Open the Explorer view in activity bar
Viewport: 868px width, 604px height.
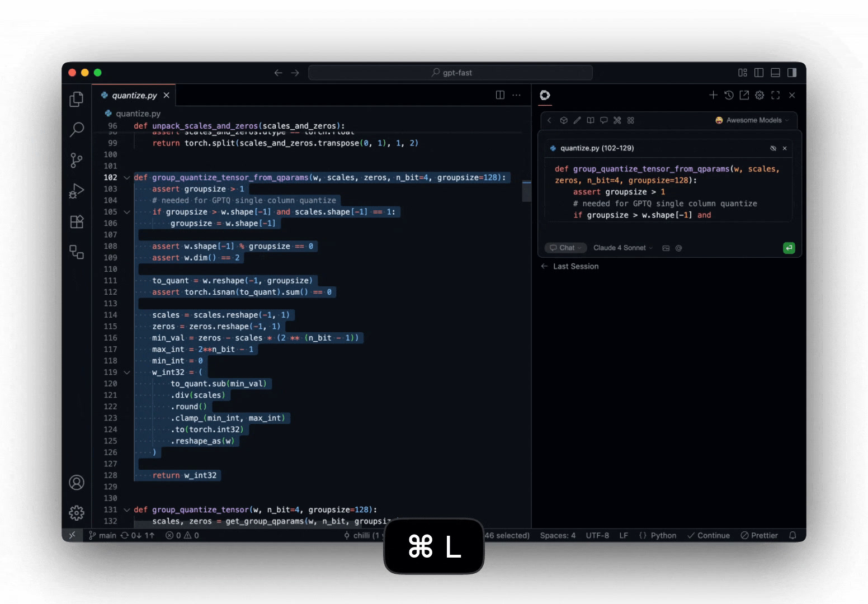[77, 99]
